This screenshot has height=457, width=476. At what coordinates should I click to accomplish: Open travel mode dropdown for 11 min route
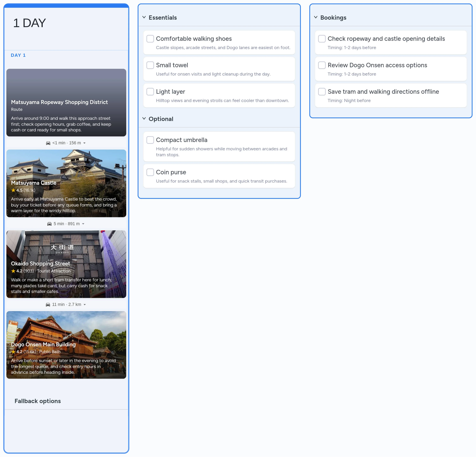pyautogui.click(x=85, y=305)
